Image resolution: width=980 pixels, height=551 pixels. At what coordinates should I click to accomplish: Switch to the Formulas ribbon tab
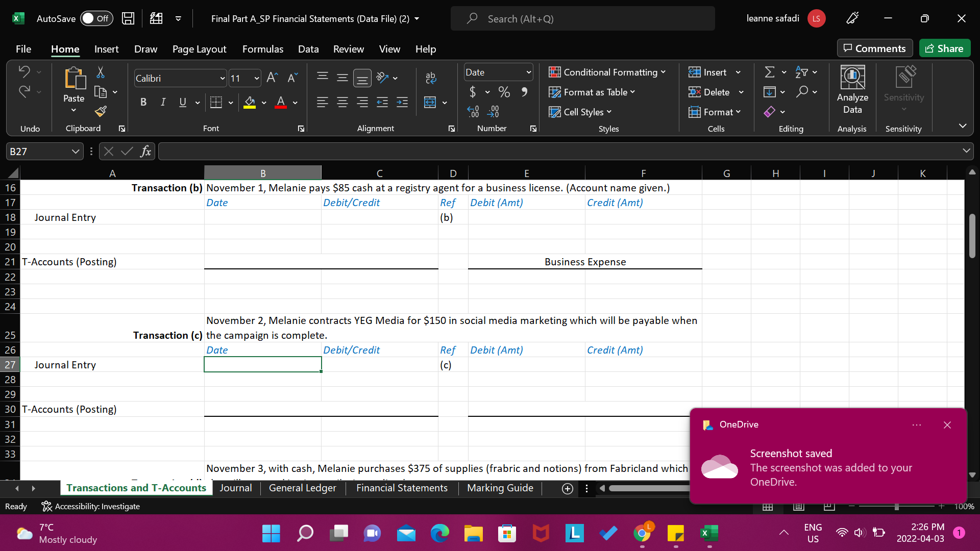(x=262, y=49)
